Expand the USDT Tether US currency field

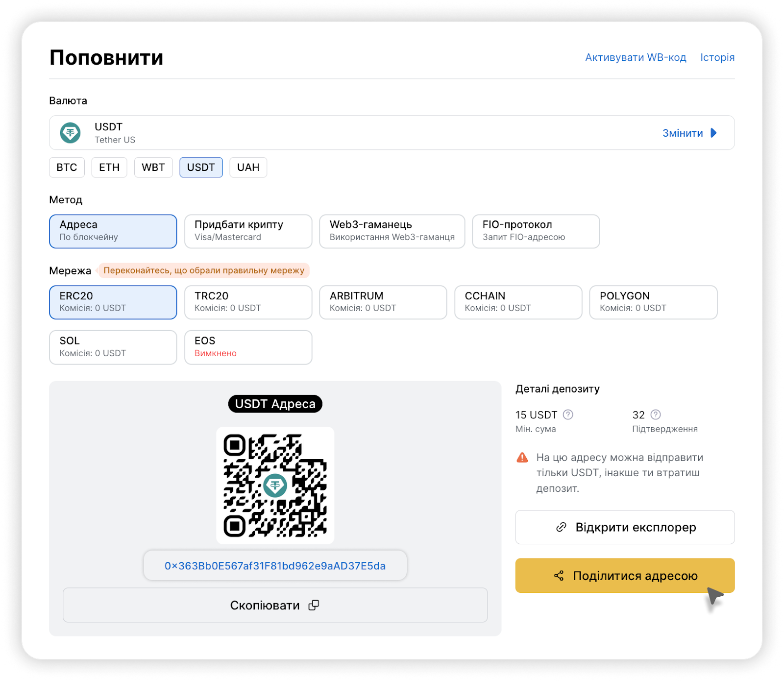click(343, 133)
